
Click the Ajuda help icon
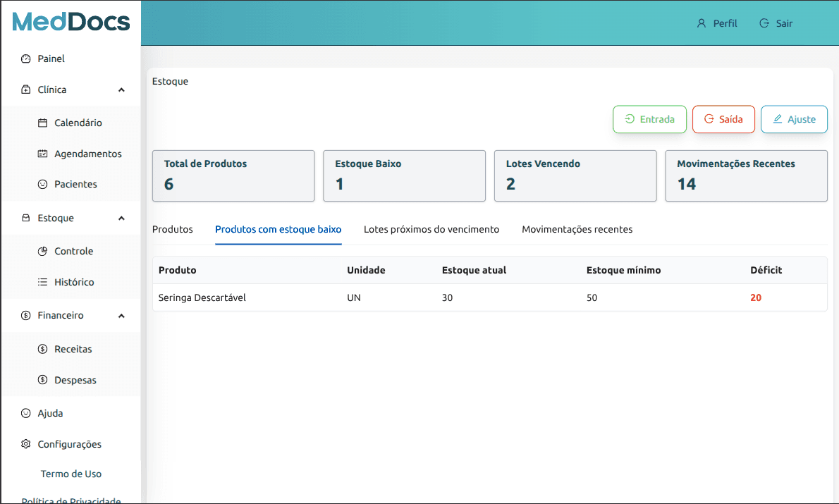click(26, 413)
